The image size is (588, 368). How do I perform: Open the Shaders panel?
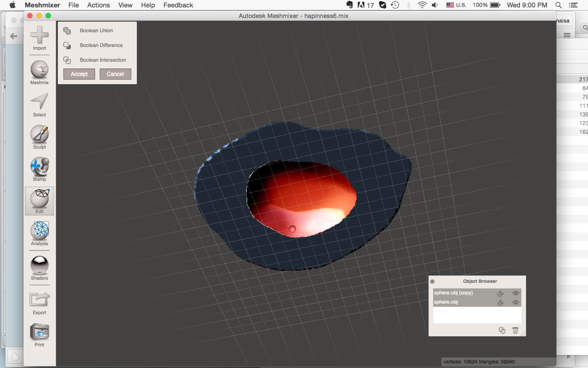click(39, 268)
